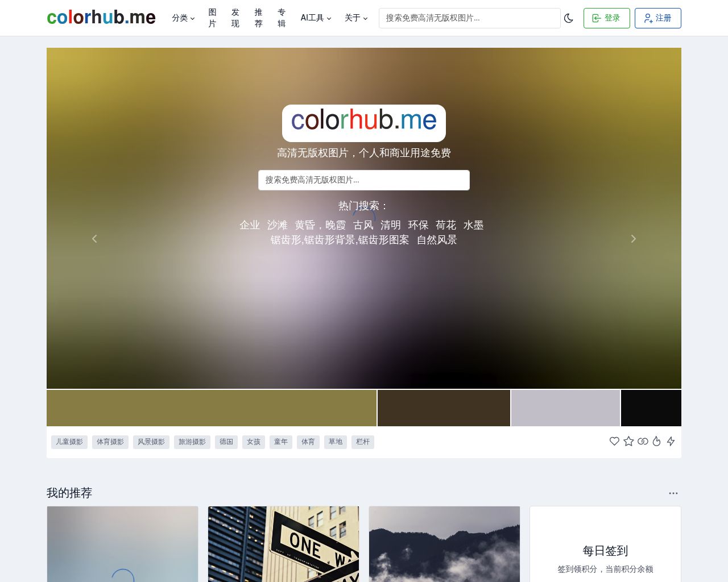
Task: Click the 古风 hot search link
Action: (363, 225)
